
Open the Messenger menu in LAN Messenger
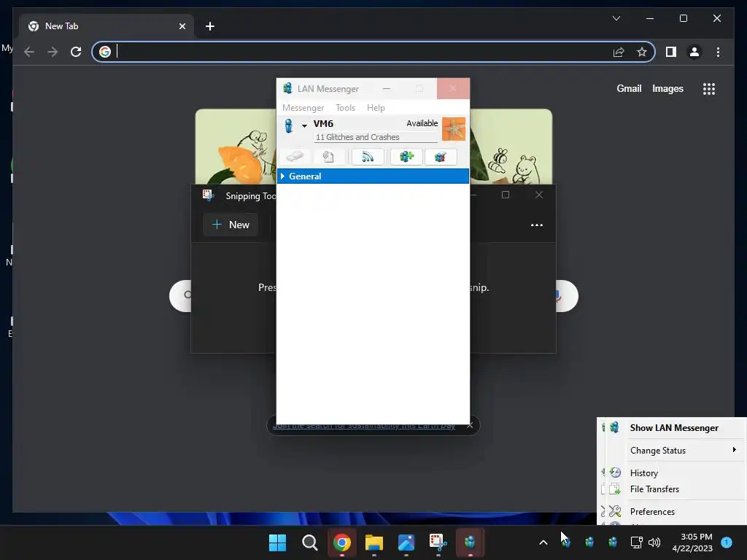click(303, 108)
